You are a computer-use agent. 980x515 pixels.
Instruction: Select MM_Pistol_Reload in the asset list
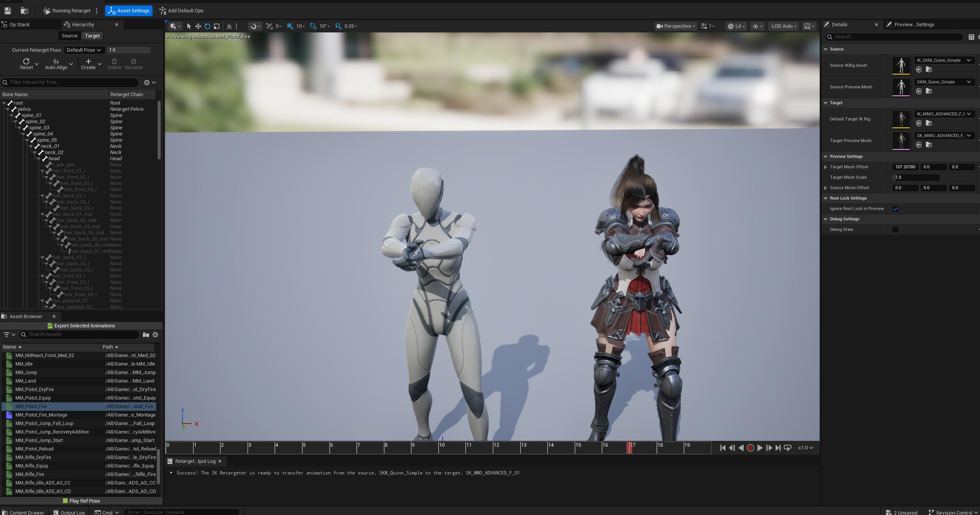[34, 449]
